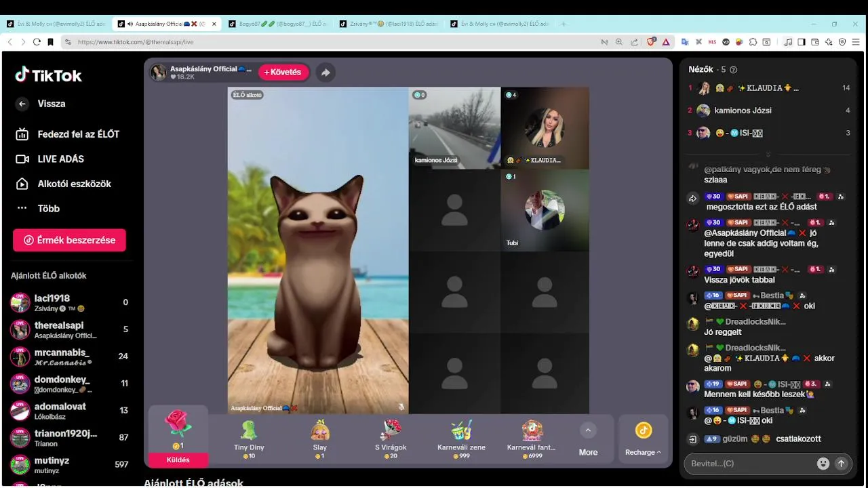
Task: Click the Leo AI sparkle icon
Action: click(x=829, y=42)
